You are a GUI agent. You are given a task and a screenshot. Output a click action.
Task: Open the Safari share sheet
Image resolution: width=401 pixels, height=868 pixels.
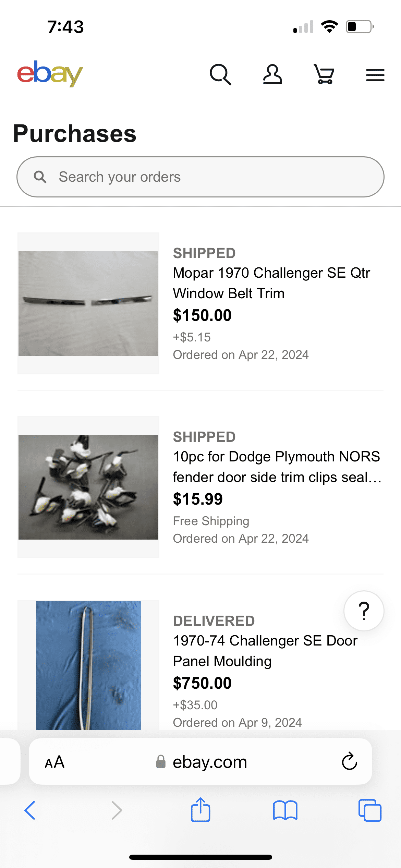pyautogui.click(x=200, y=810)
